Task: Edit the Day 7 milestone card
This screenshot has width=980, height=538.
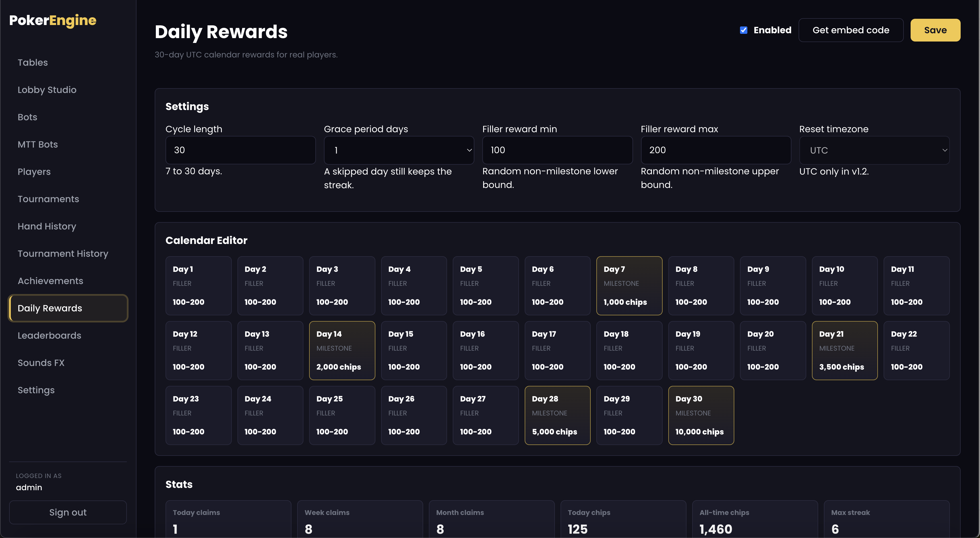Action: tap(629, 286)
